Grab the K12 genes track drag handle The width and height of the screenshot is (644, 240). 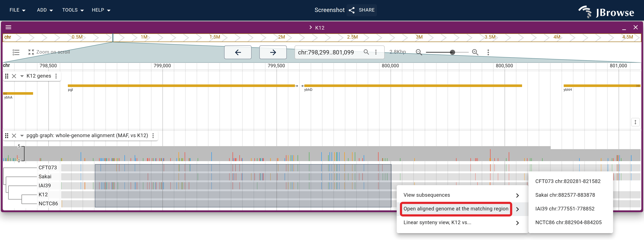pos(7,76)
